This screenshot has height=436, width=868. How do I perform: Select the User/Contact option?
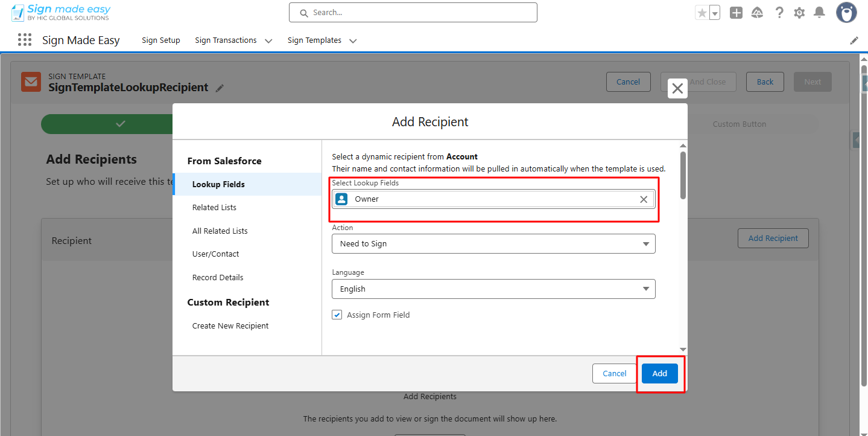tap(215, 254)
